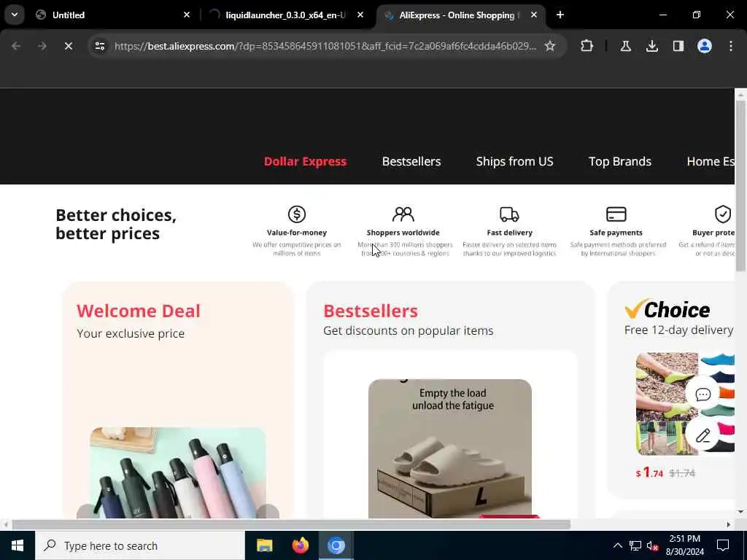Click the horizontal scrollbar thumb
Image resolution: width=747 pixels, height=560 pixels.
[x=291, y=525]
